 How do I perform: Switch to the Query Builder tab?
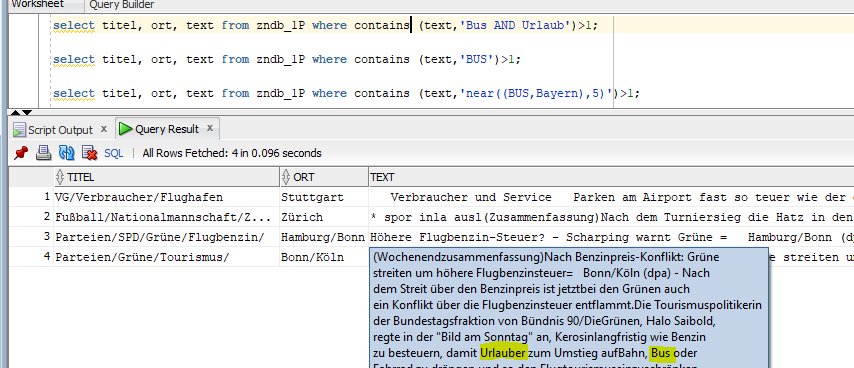121,5
